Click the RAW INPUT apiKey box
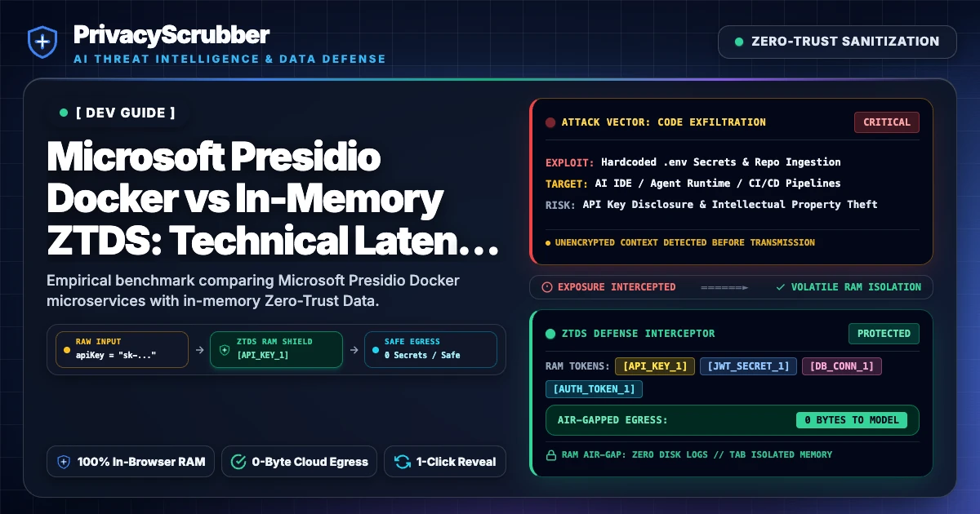The image size is (980, 514). tap(122, 349)
